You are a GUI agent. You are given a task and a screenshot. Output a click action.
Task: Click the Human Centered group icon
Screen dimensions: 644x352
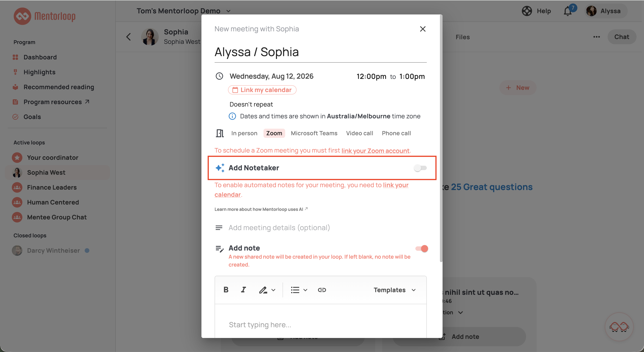17,202
